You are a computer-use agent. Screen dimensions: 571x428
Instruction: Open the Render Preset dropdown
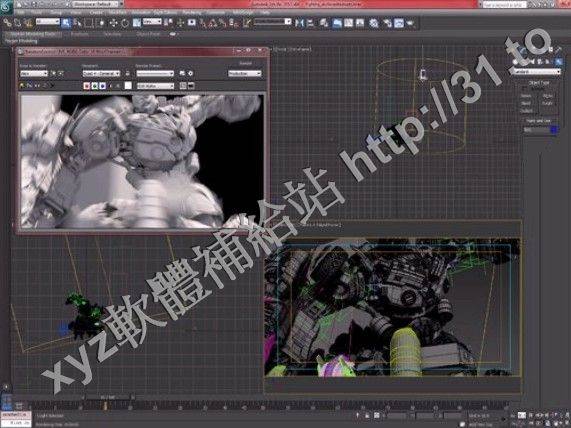tap(155, 73)
